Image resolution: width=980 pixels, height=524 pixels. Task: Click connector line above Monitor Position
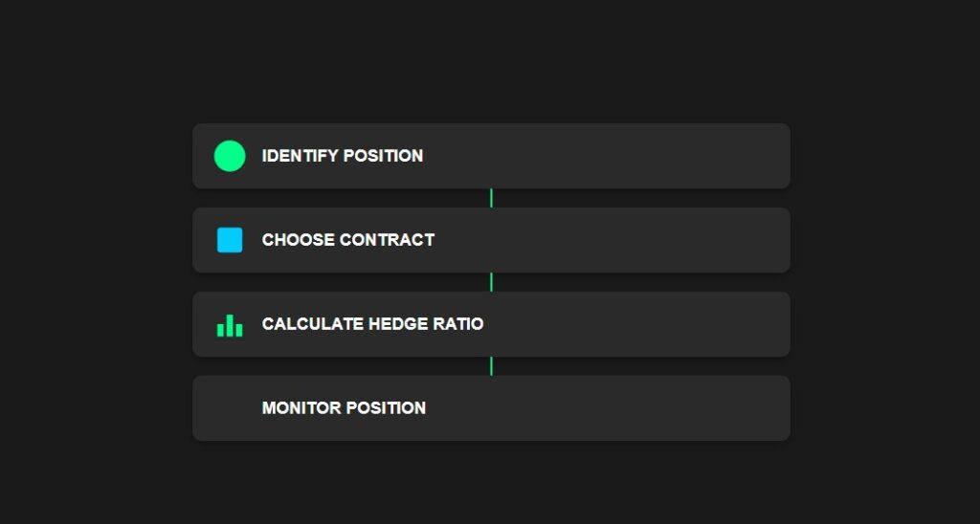pos(491,366)
